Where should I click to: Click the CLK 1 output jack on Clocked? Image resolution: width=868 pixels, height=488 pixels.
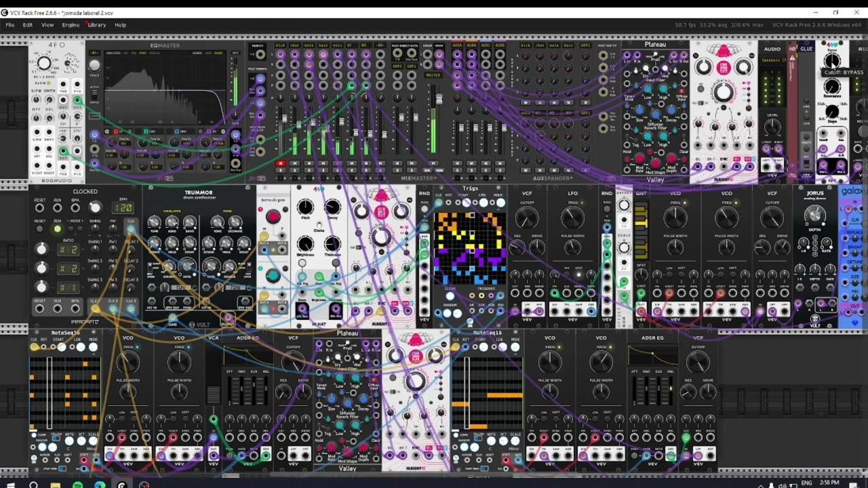96,309
